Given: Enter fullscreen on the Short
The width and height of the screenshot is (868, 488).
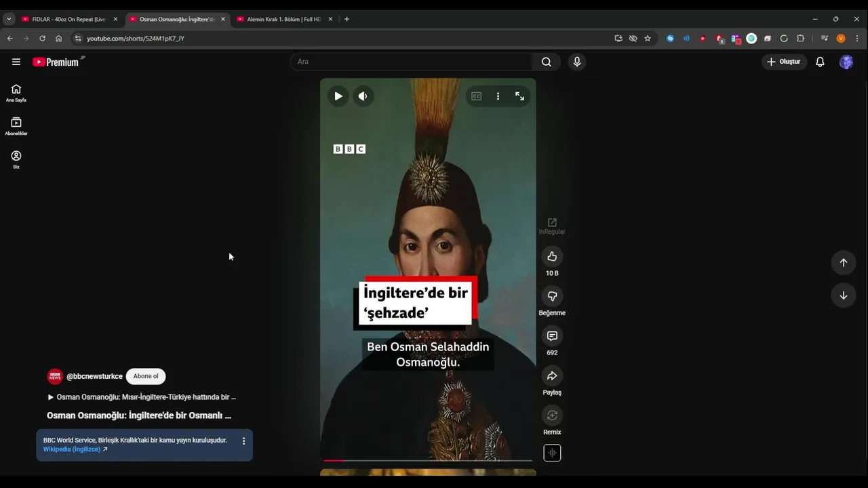Looking at the screenshot, I should [x=519, y=96].
